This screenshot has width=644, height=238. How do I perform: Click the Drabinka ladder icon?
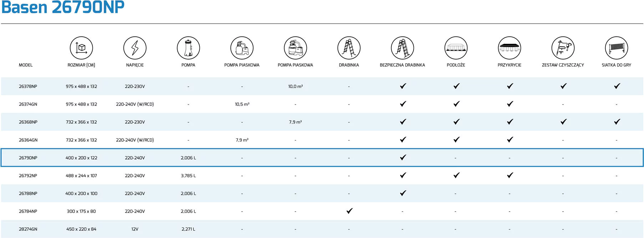[x=349, y=48]
